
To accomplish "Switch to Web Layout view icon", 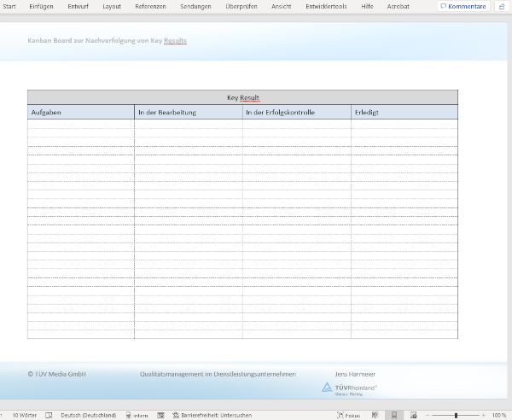I will coord(413,415).
